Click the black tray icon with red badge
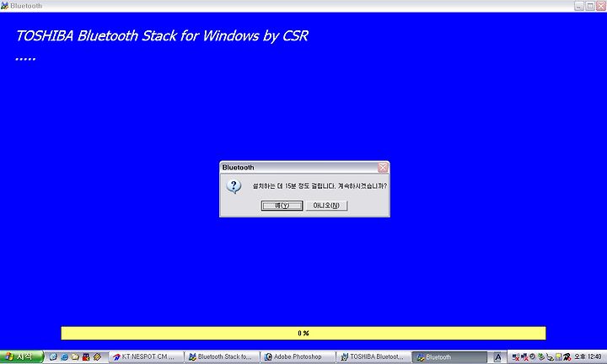Viewport: 607px width, 364px height. click(x=567, y=357)
